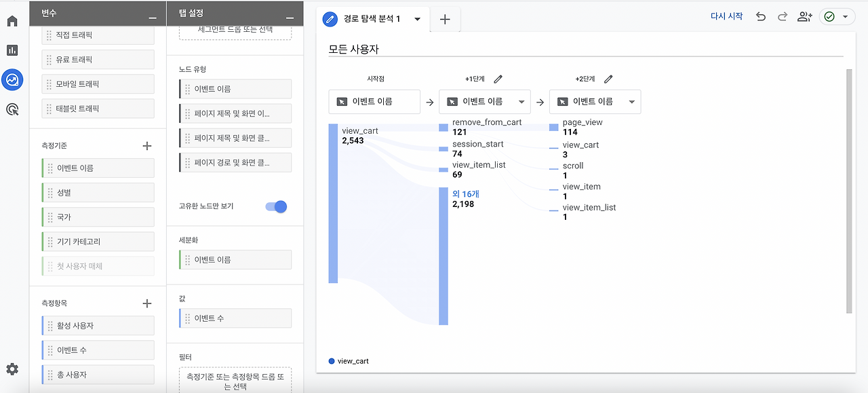Add a new exploration tab with the plus
The width and height of the screenshot is (868, 393).
click(x=445, y=19)
